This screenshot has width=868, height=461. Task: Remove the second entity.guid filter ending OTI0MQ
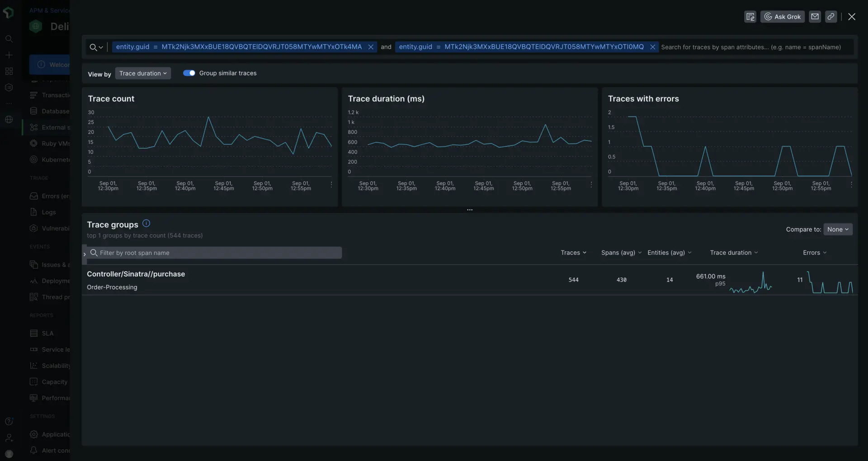point(652,47)
